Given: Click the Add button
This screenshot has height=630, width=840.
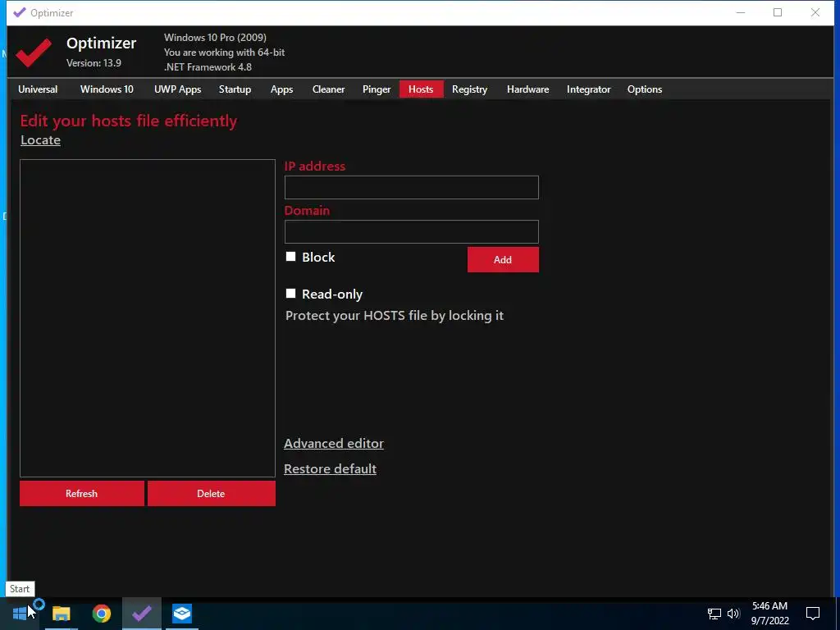Looking at the screenshot, I should [503, 260].
